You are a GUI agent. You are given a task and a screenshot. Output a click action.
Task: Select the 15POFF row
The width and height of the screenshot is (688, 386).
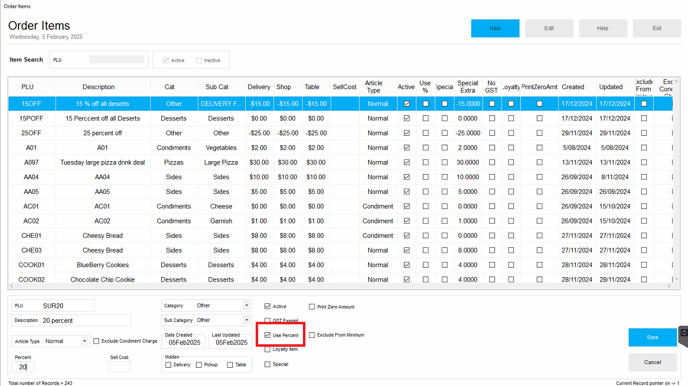point(340,118)
